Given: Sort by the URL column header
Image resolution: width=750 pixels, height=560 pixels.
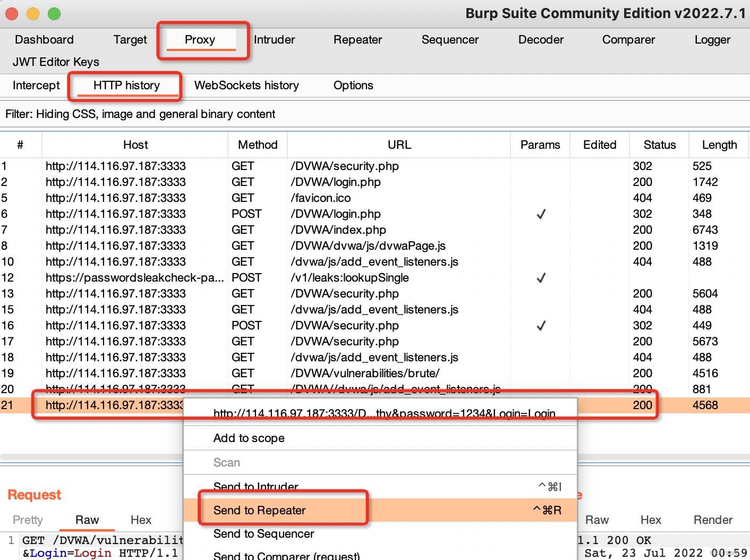Looking at the screenshot, I should (x=399, y=145).
